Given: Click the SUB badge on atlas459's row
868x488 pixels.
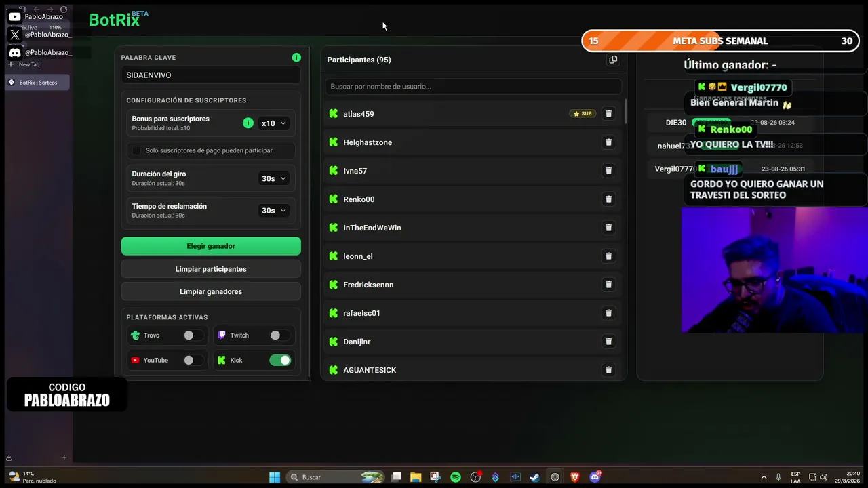Looking at the screenshot, I should pyautogui.click(x=583, y=114).
